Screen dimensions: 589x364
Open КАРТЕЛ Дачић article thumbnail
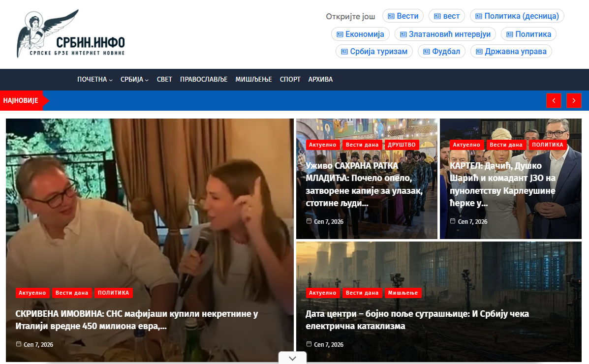pos(510,179)
